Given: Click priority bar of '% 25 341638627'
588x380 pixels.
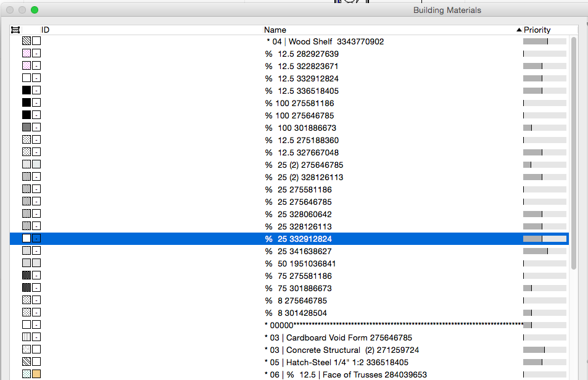Looking at the screenshot, I should [544, 251].
